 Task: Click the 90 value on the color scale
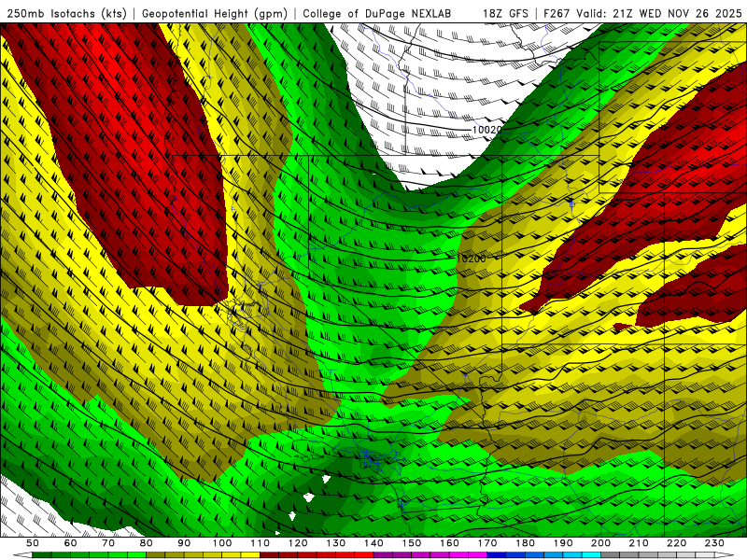coord(184,543)
